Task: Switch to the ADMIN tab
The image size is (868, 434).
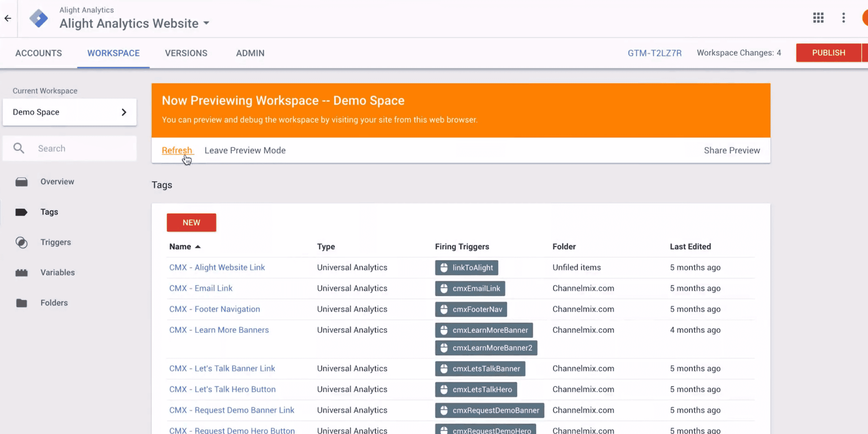Action: click(250, 53)
